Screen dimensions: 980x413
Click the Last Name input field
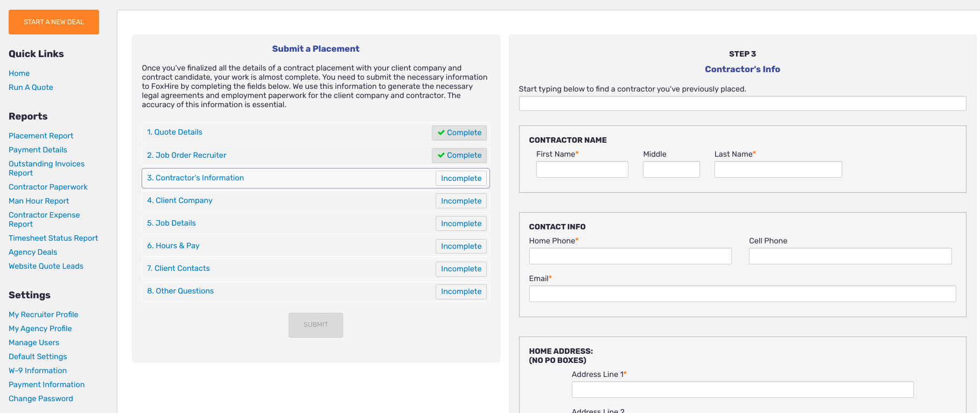(778, 170)
